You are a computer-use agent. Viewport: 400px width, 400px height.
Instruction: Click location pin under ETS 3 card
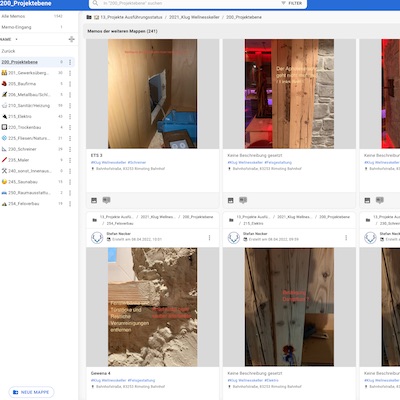[93, 169]
